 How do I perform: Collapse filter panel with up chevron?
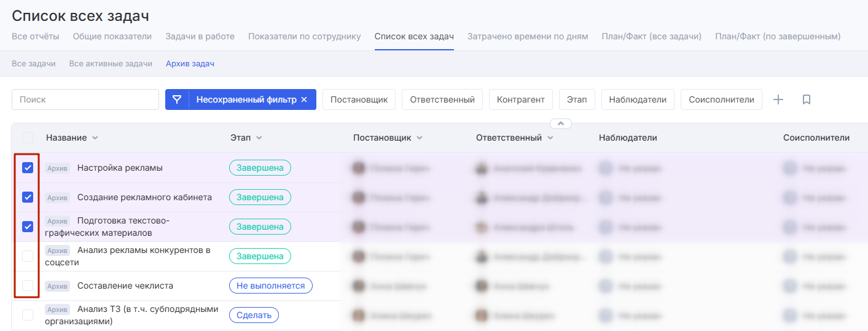561,123
